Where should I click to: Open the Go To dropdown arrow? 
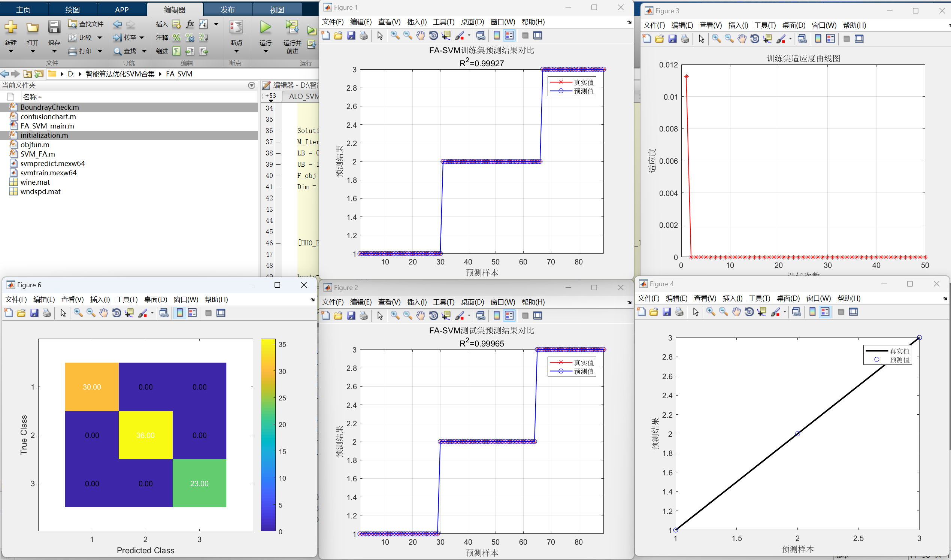click(x=142, y=38)
